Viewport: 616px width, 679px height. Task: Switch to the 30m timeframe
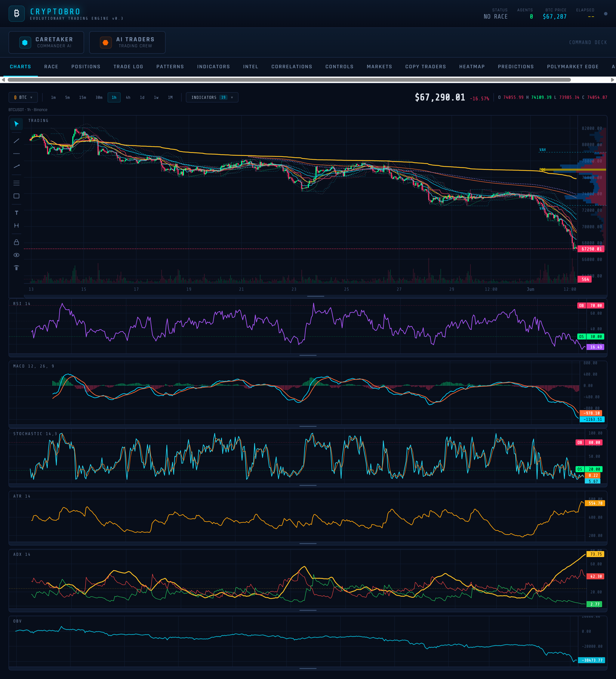click(99, 97)
